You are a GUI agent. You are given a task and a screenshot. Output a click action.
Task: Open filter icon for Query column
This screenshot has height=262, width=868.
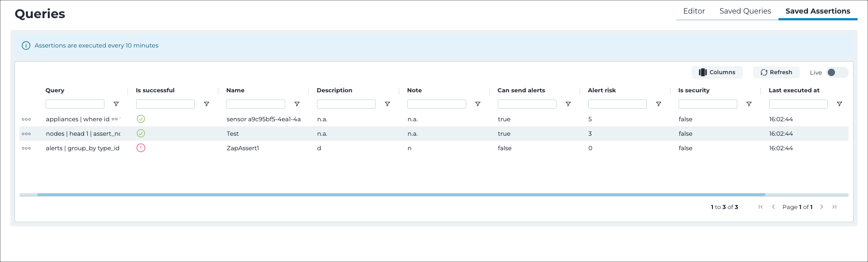coord(116,104)
